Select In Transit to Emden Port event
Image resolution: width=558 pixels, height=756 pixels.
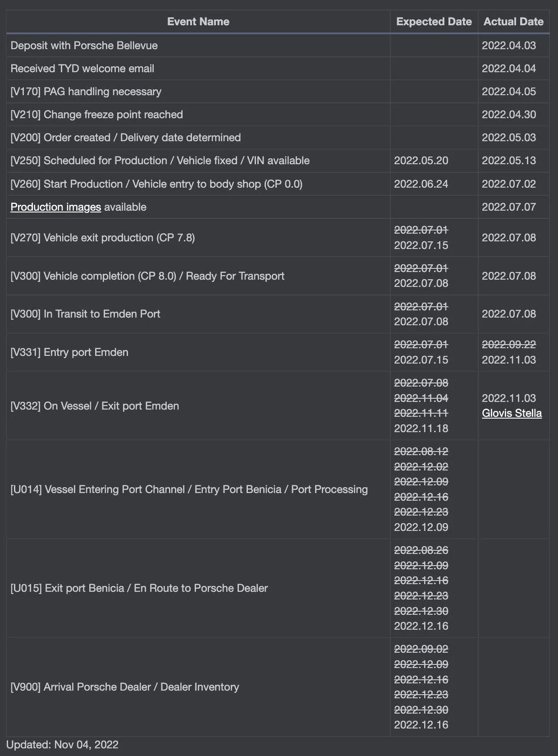[85, 314]
